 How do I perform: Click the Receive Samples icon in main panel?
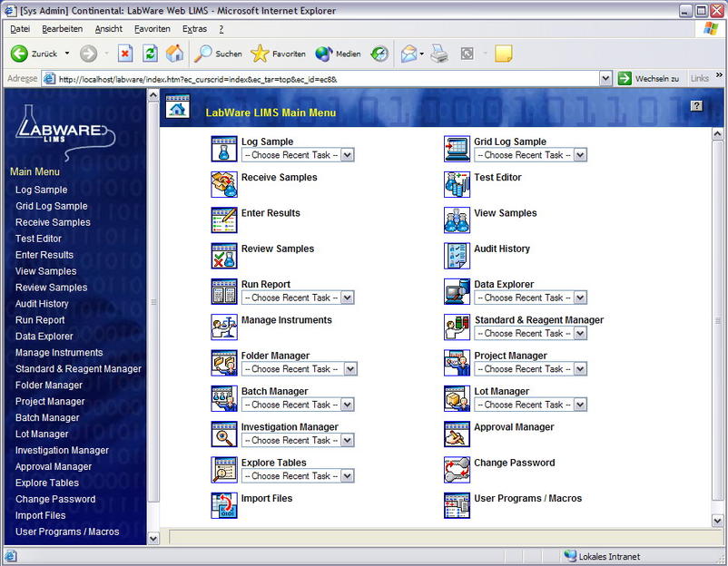[224, 185]
